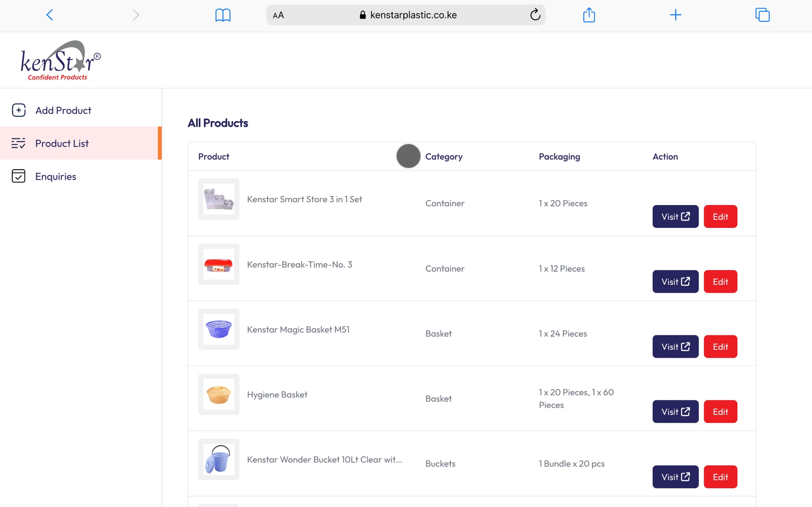
Task: Click the 'Hygiene Basket' product name
Action: 277,395
